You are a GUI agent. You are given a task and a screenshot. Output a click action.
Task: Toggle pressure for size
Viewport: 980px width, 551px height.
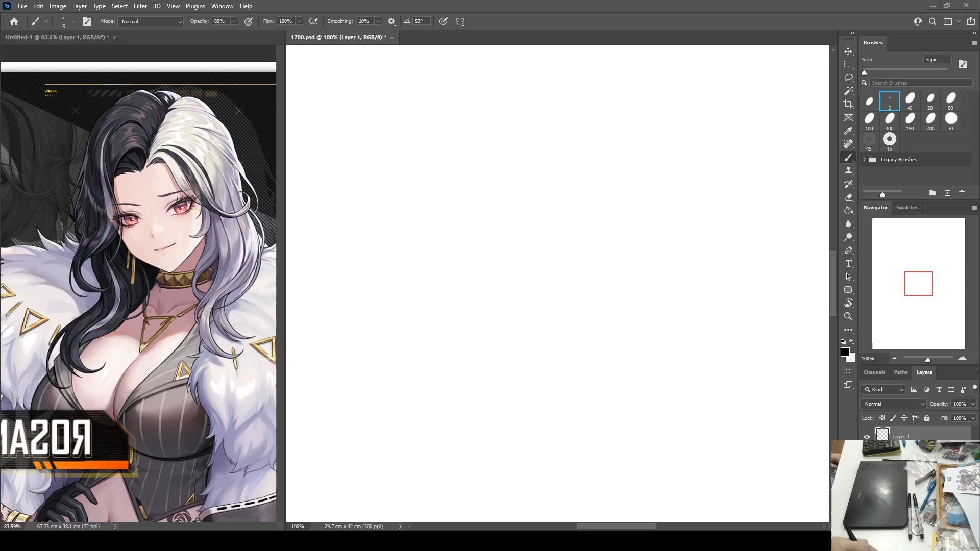coord(444,21)
